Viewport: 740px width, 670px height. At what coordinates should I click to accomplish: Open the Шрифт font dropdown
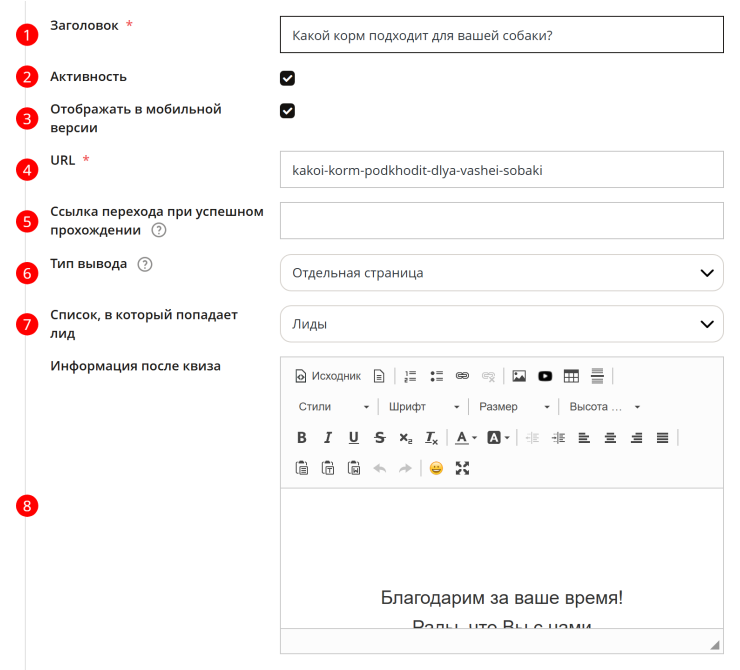pos(424,407)
